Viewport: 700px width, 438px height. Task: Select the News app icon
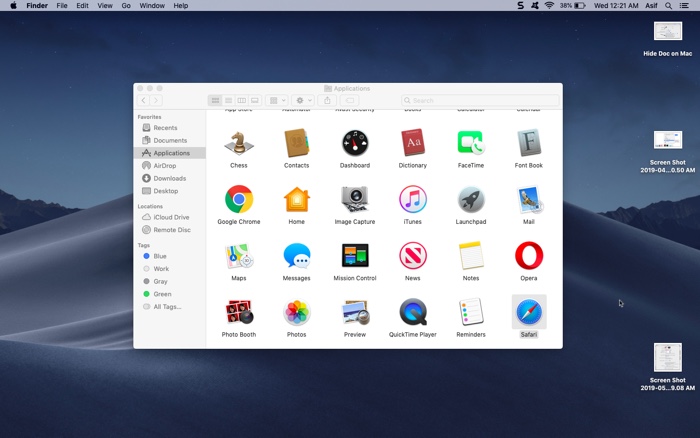click(413, 255)
